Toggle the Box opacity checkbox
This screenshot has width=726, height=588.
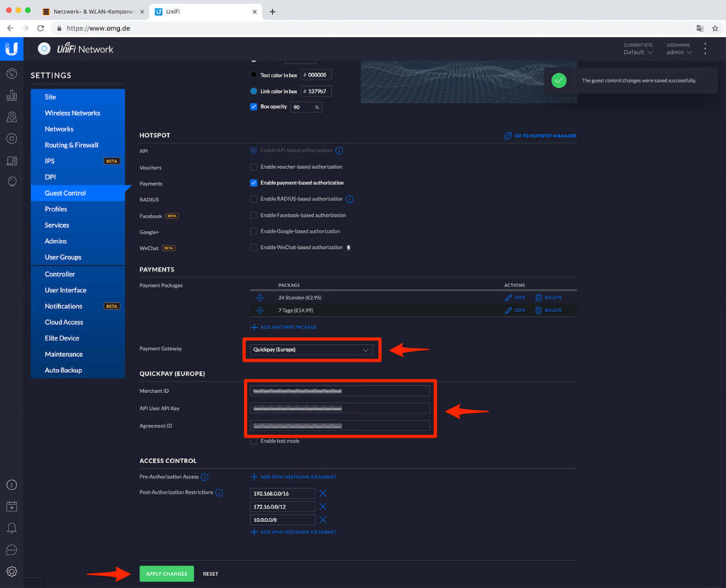pos(254,106)
